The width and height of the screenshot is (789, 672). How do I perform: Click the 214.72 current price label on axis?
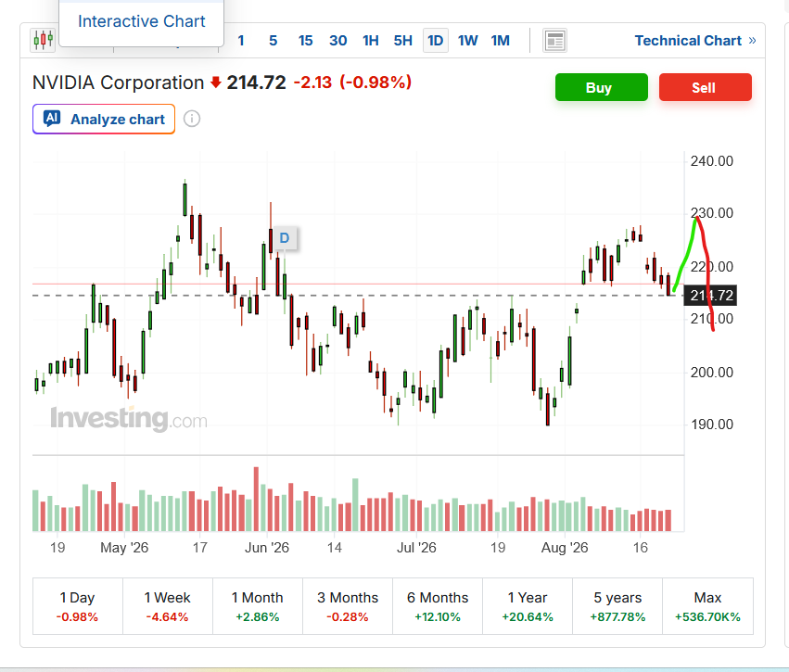710,296
